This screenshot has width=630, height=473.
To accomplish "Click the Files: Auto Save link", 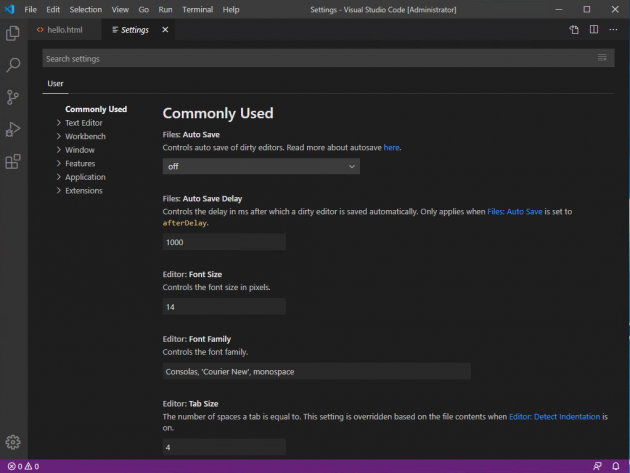I will [x=515, y=211].
